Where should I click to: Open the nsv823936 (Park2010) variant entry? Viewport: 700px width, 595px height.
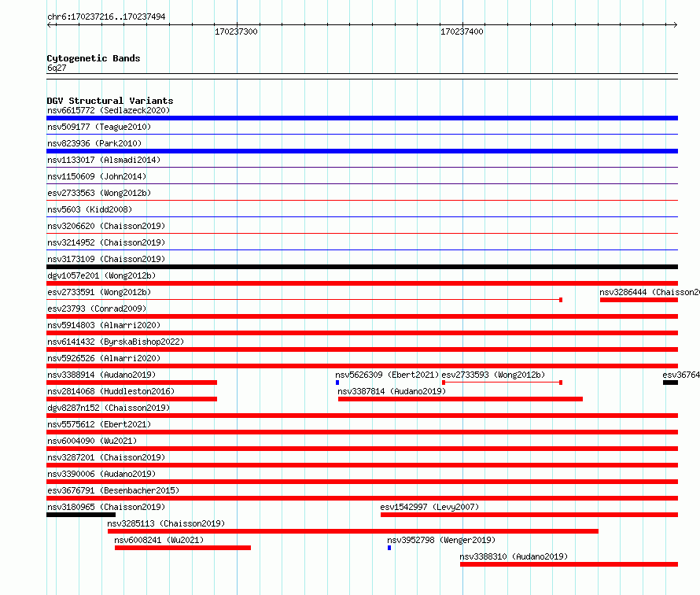pos(94,143)
